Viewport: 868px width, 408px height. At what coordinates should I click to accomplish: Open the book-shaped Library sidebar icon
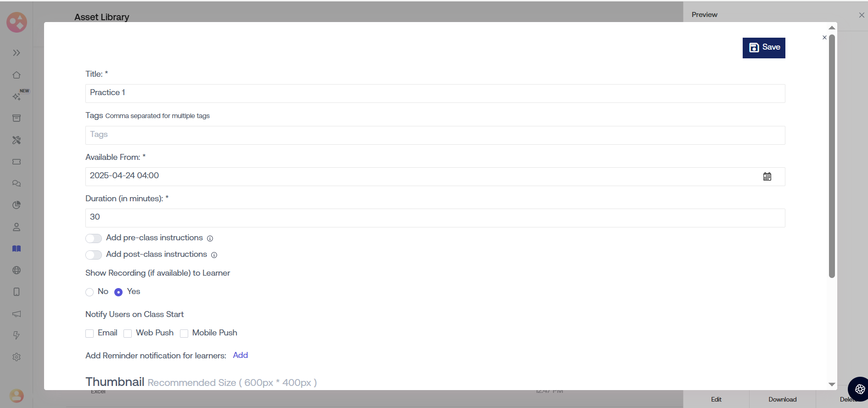point(17,249)
